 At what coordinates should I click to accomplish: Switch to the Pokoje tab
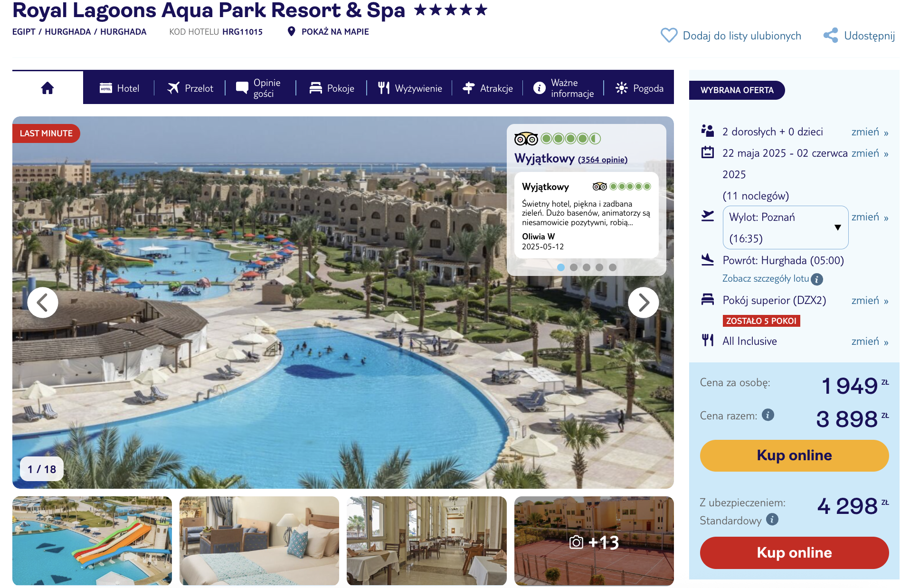pyautogui.click(x=332, y=88)
